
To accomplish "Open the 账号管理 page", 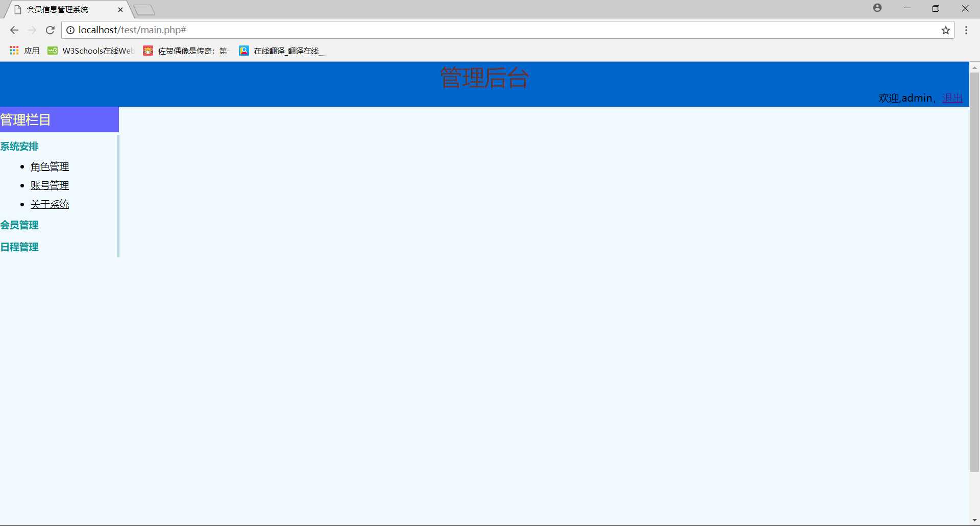I will click(x=50, y=185).
